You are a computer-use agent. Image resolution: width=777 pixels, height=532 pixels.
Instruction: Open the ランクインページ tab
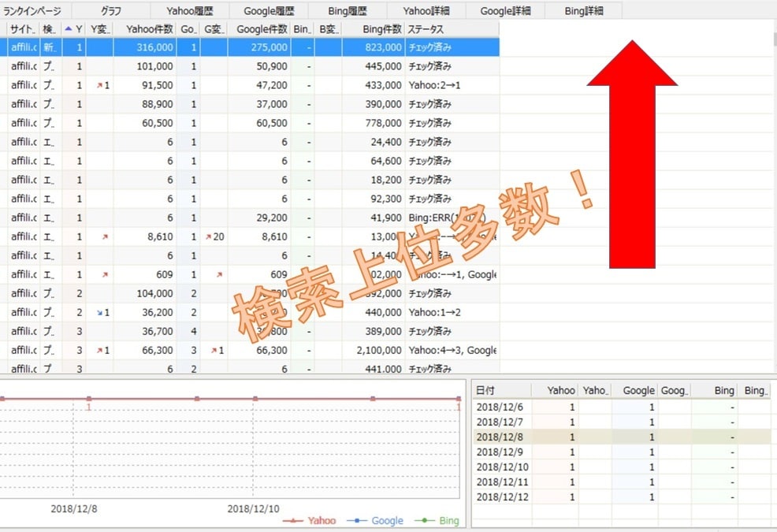tap(32, 10)
